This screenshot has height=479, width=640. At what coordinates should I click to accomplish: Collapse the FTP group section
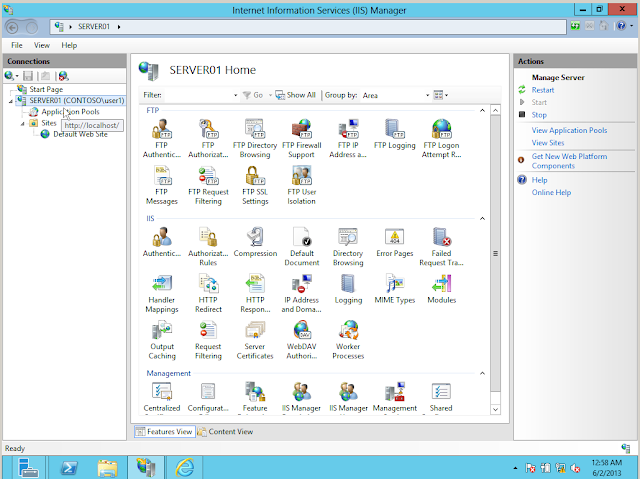pyautogui.click(x=482, y=110)
